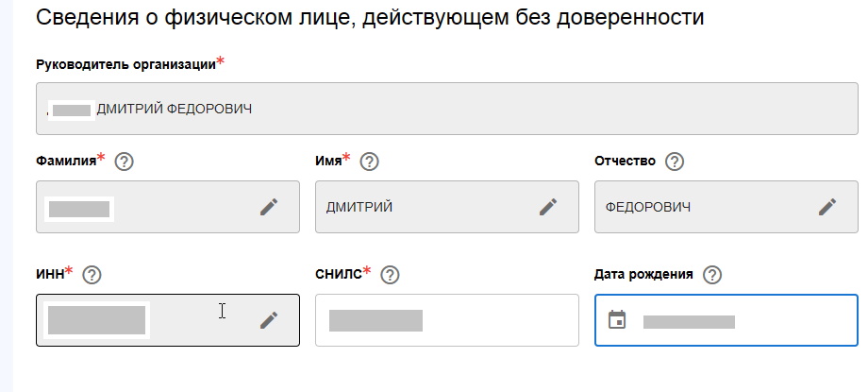Focus the Фамилия text field
This screenshot has width=868, height=392.
tap(168, 207)
